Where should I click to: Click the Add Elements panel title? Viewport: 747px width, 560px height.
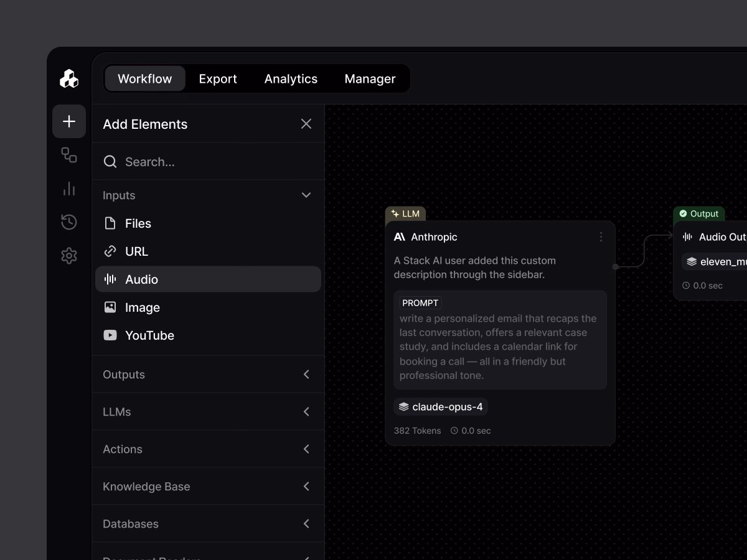145,124
